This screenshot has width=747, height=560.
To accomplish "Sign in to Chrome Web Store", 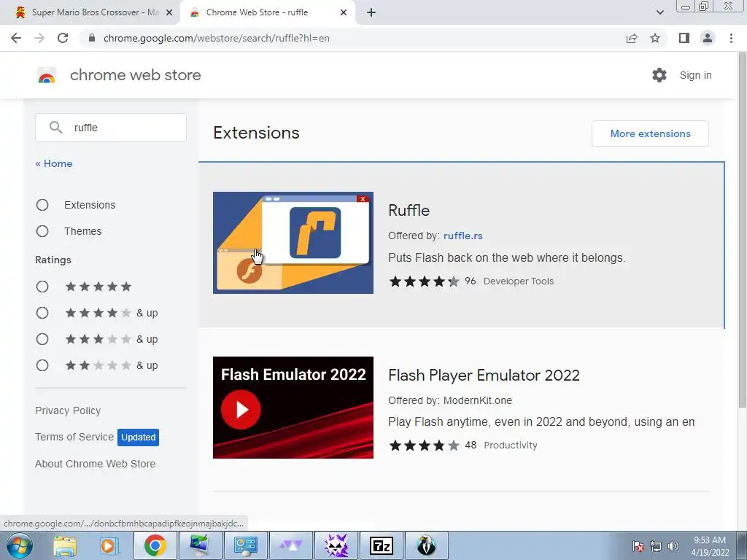I will [695, 75].
